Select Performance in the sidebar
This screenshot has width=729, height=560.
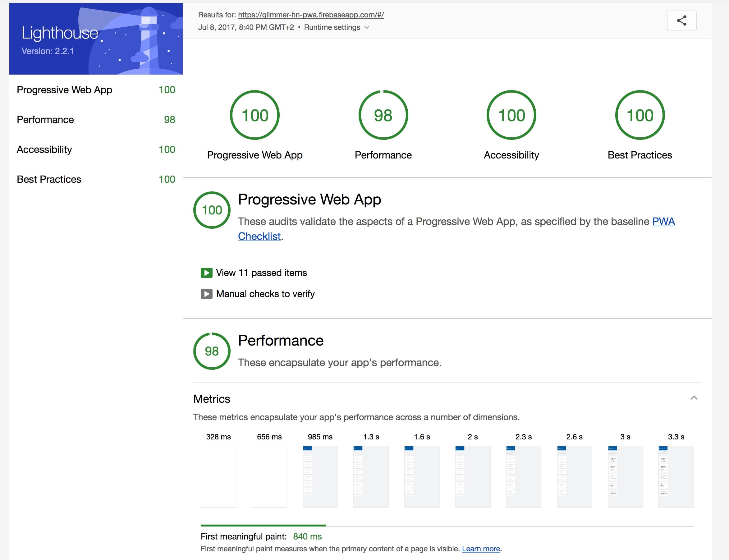coord(45,119)
